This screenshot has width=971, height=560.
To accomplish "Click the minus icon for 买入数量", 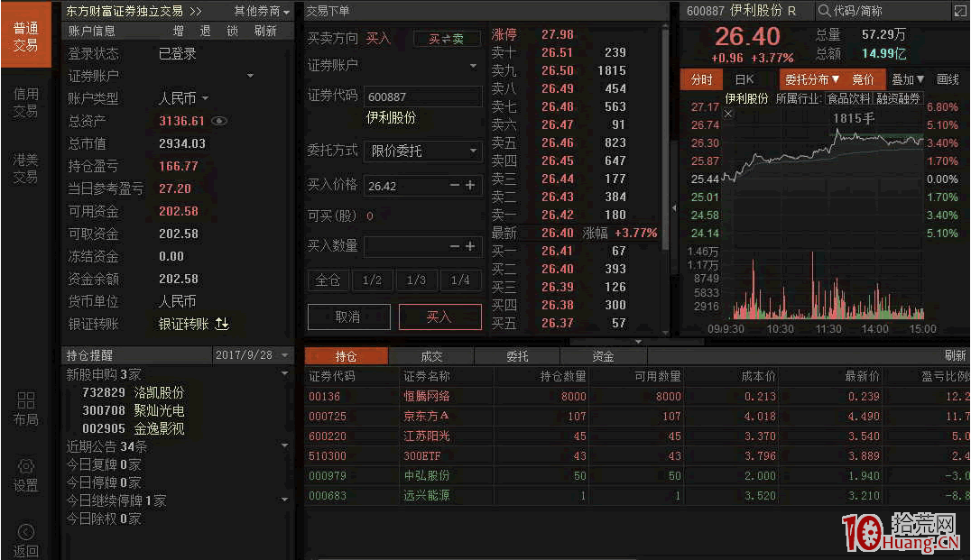I will [455, 246].
